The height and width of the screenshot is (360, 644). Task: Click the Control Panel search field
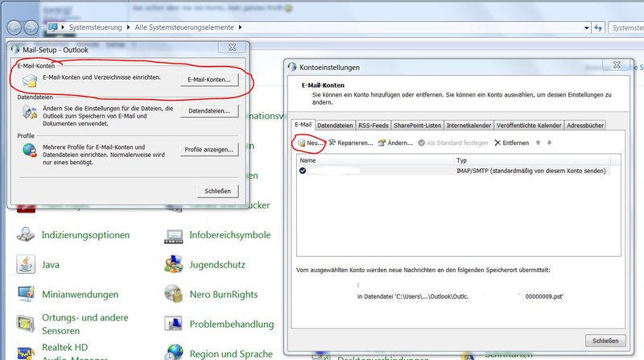[x=626, y=27]
